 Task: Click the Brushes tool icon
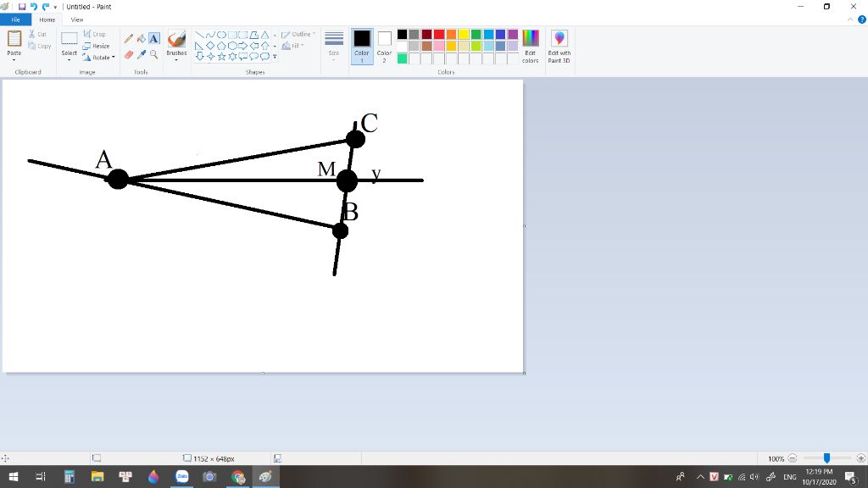[x=176, y=39]
